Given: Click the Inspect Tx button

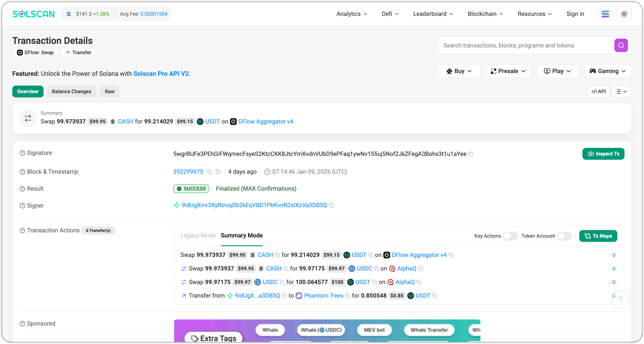Looking at the screenshot, I should (603, 154).
